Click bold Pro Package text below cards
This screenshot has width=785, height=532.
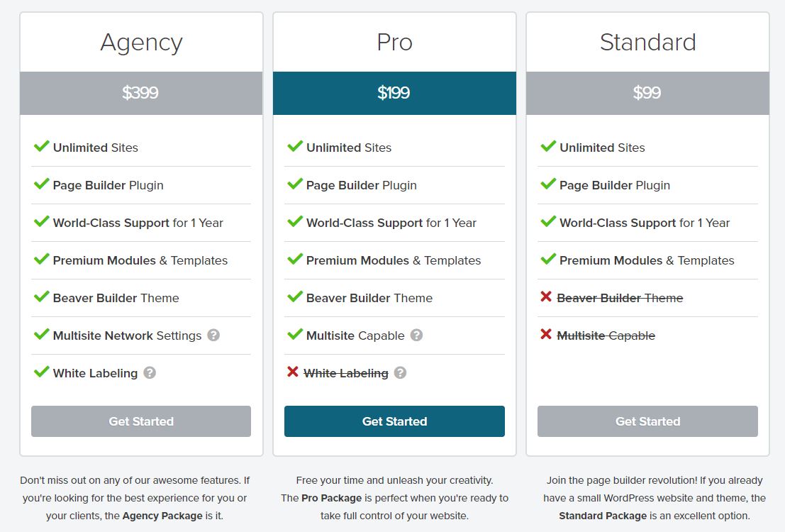tap(331, 498)
